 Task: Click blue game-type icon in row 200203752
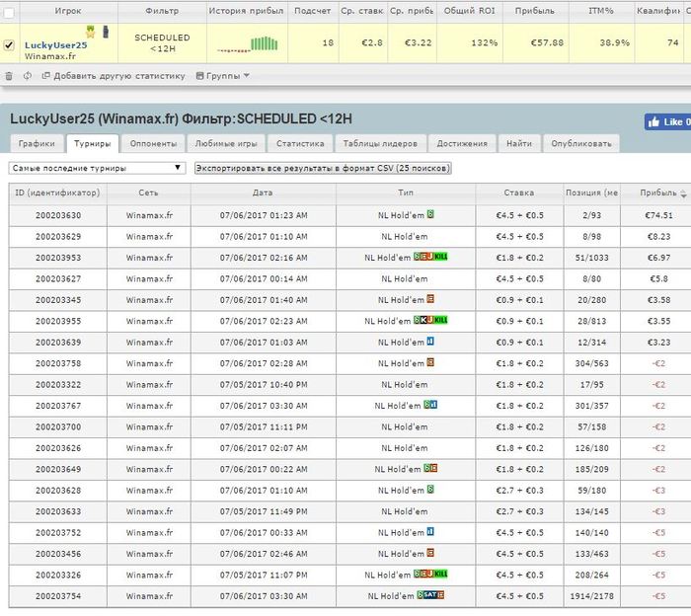click(430, 532)
